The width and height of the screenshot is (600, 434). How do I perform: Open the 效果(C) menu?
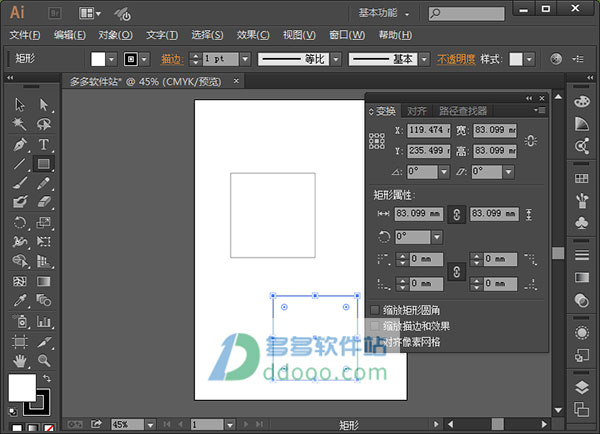click(x=253, y=35)
